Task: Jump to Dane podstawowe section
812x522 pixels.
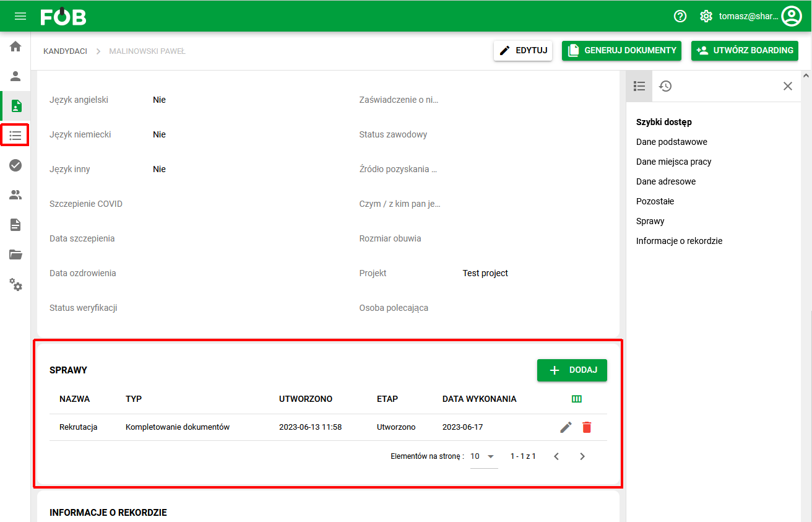Action: 672,142
